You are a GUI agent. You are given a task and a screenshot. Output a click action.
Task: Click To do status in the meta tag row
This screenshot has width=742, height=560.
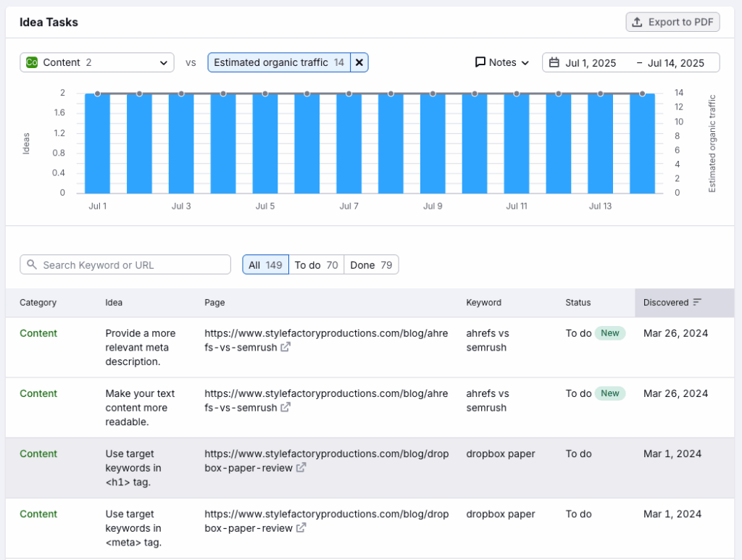[578, 514]
